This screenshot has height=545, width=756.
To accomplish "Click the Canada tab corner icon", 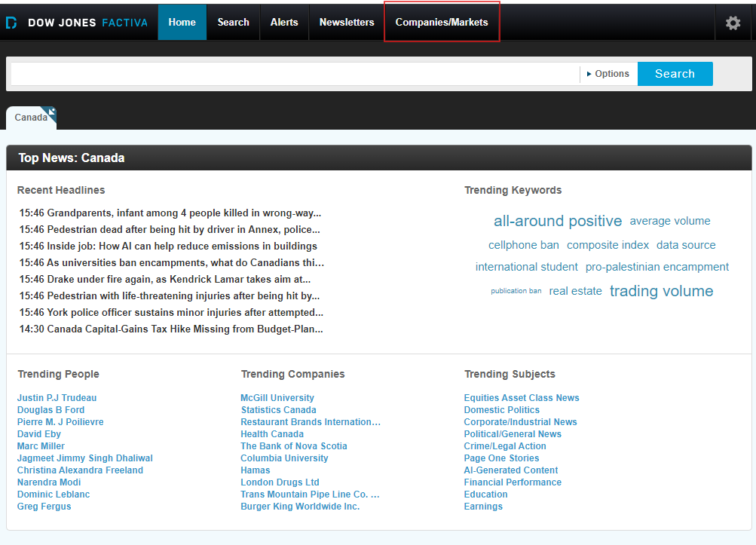I will pos(52,112).
